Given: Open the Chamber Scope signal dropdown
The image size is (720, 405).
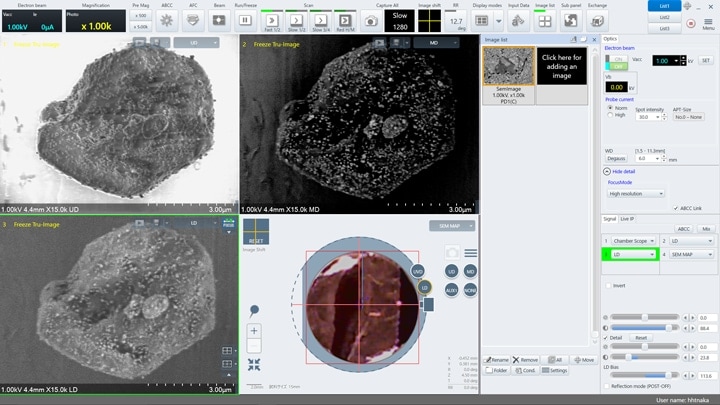Looking at the screenshot, I should (x=634, y=241).
